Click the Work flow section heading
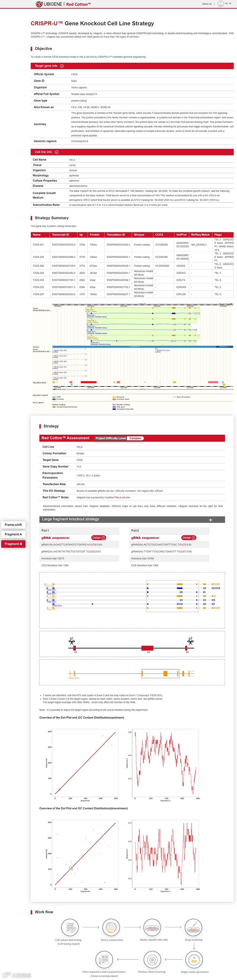 [x=44, y=912]
